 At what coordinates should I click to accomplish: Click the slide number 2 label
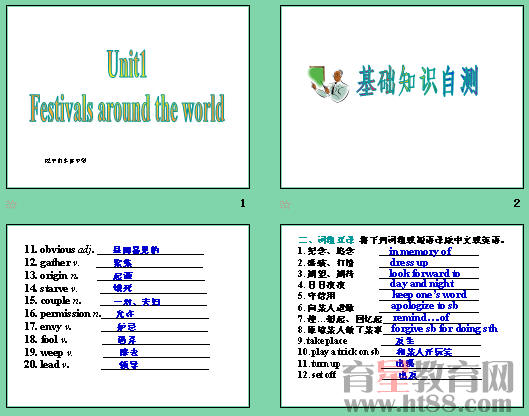coord(517,203)
